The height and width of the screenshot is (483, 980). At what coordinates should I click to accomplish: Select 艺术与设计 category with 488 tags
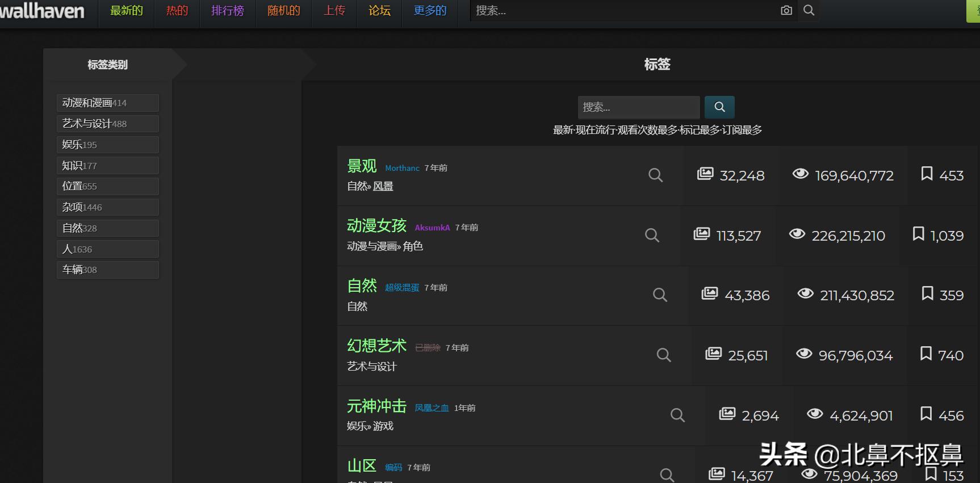pyautogui.click(x=108, y=124)
